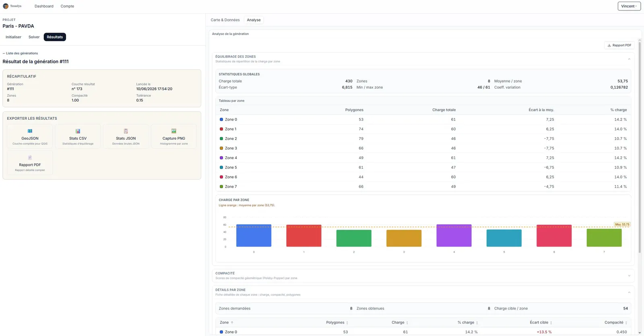Click the Zone 4 label in Tableau par zone
Image resolution: width=644 pixels, height=336 pixels.
231,158
